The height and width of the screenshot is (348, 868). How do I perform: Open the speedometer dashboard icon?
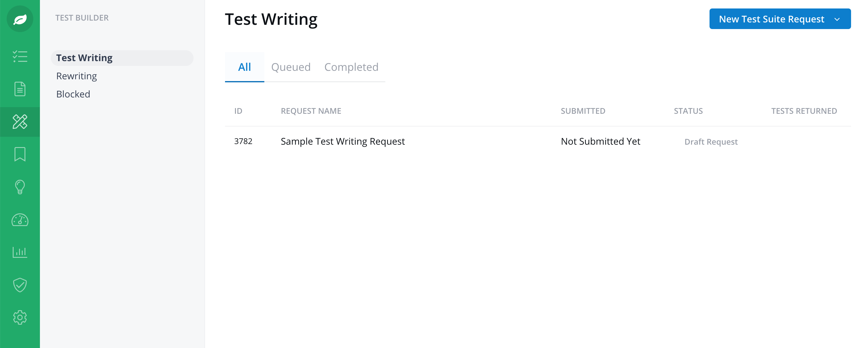click(20, 220)
